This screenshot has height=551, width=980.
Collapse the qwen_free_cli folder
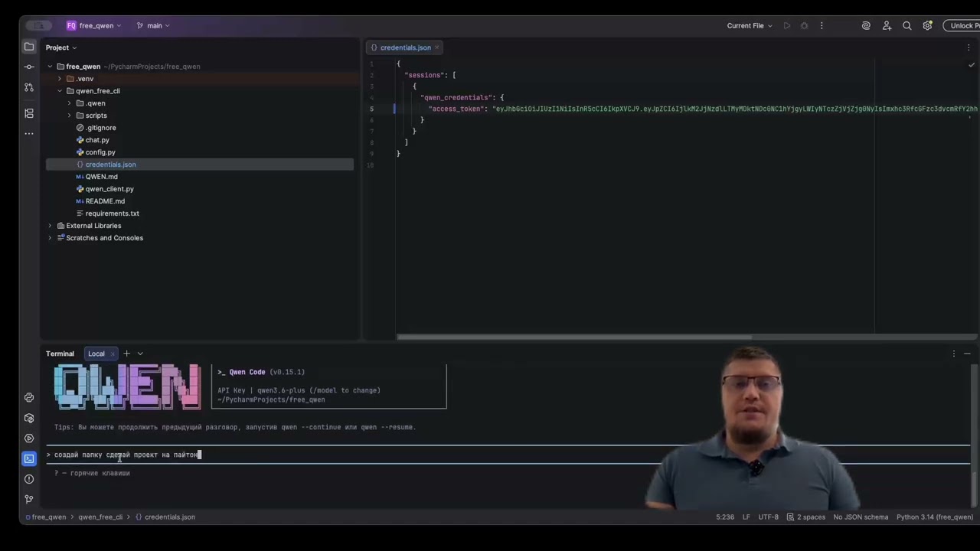60,91
